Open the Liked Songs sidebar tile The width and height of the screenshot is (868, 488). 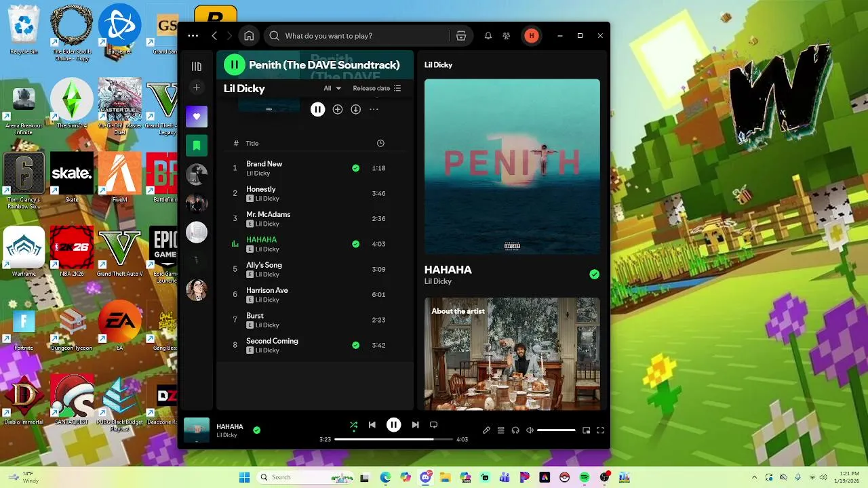point(197,117)
